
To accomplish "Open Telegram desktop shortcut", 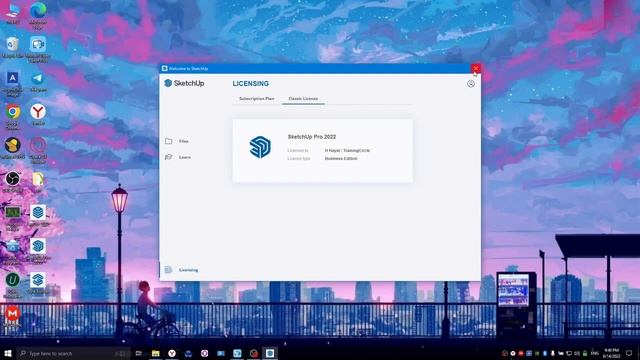I will tap(38, 81).
